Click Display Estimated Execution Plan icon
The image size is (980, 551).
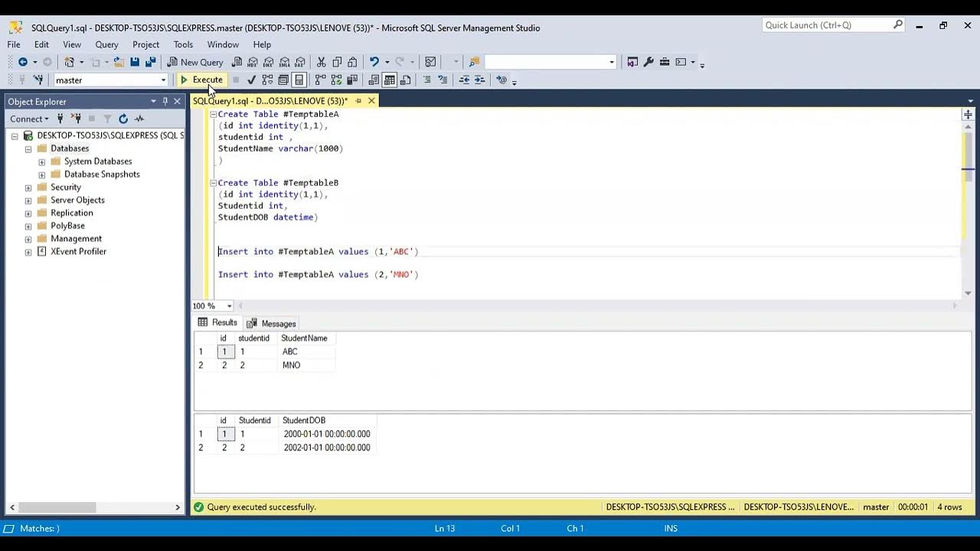[x=267, y=80]
